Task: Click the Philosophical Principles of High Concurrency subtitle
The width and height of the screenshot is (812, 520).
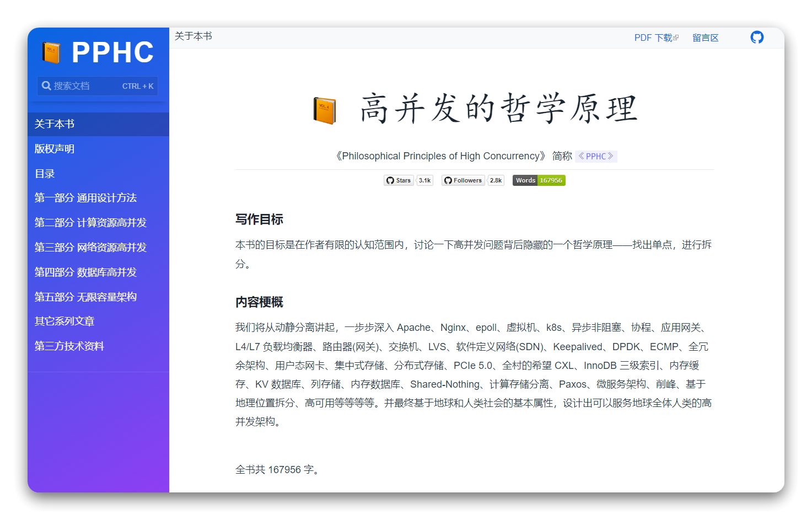Action: pyautogui.click(x=441, y=156)
